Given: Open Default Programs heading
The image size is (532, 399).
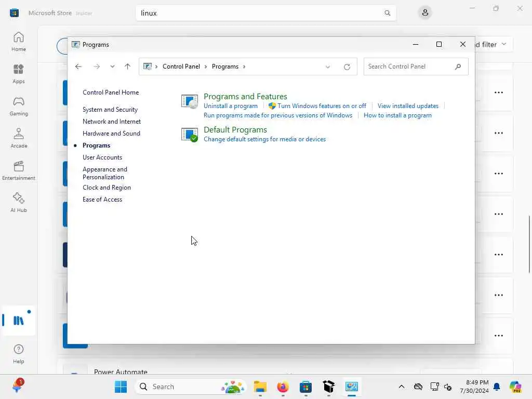Looking at the screenshot, I should [x=235, y=129].
